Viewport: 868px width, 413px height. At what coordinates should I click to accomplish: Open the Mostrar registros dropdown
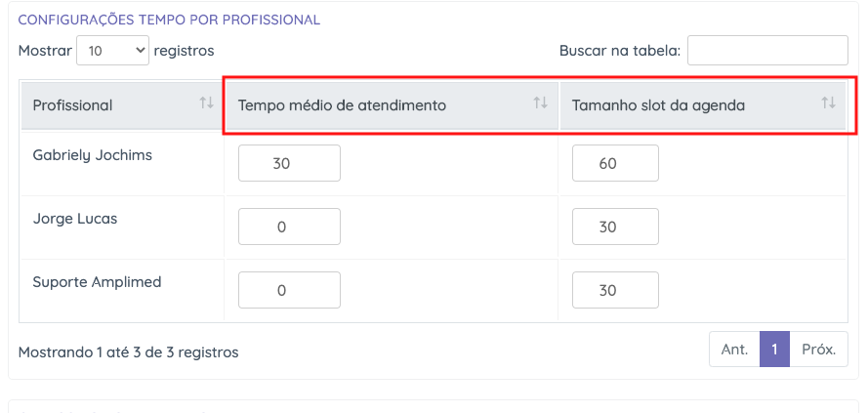tap(112, 51)
